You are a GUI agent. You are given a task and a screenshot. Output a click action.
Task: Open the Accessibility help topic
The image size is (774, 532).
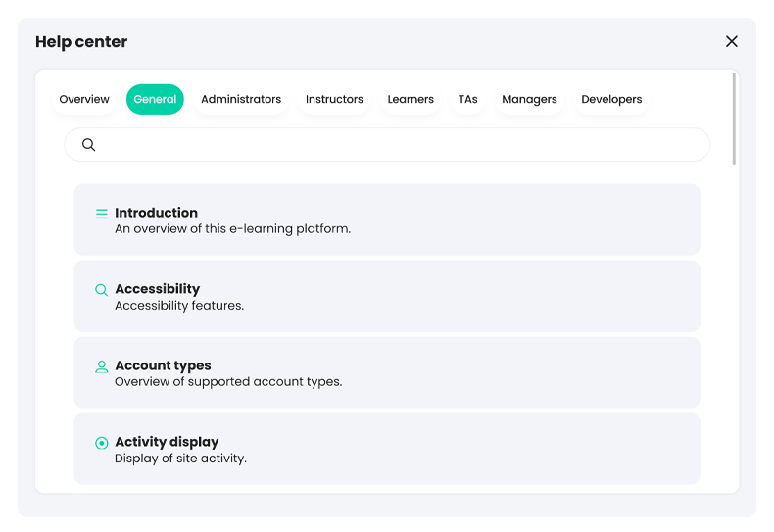click(387, 296)
